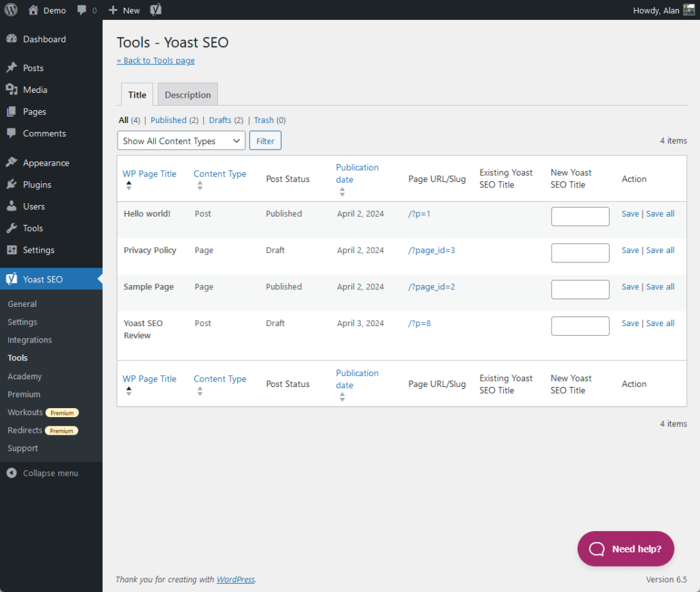Click the Yoast SEO logo in sidebar

12,279
